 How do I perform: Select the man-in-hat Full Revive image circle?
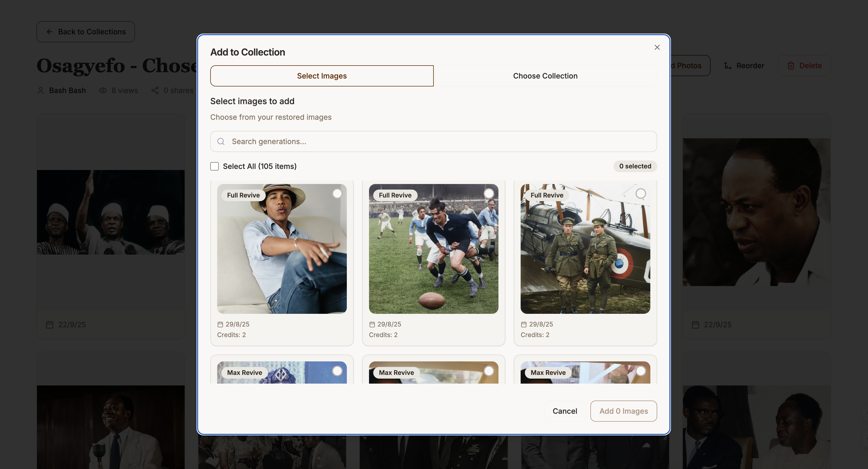point(337,194)
